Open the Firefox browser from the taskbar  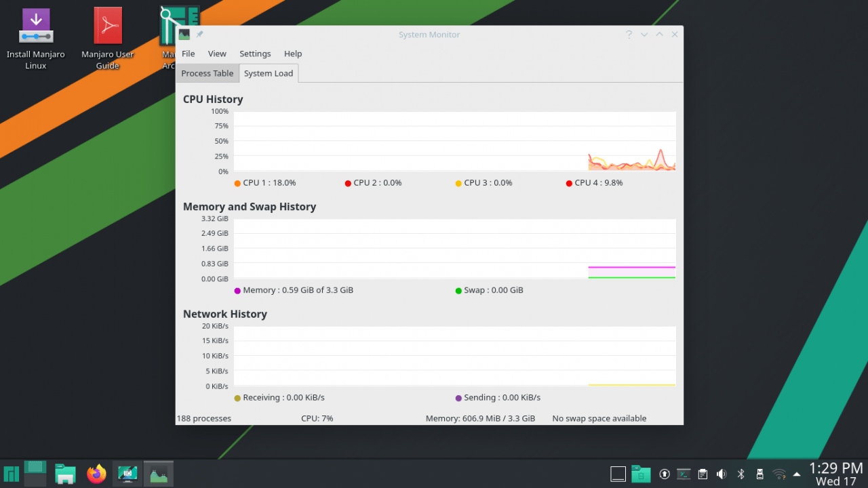click(x=96, y=473)
